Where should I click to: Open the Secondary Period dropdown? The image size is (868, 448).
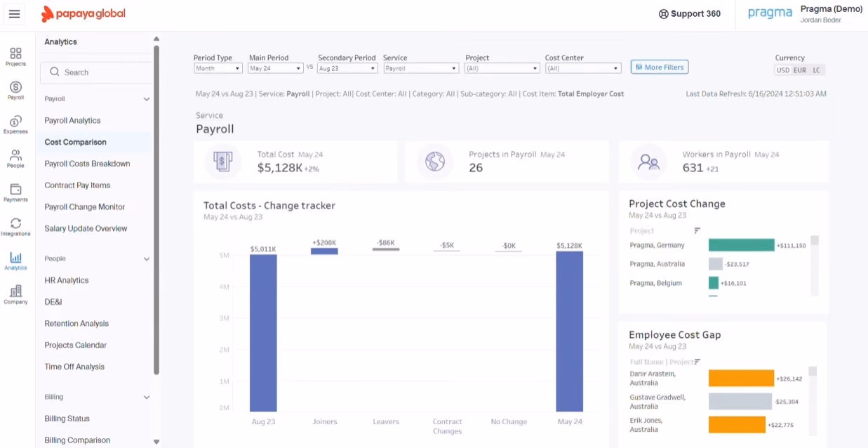click(347, 69)
